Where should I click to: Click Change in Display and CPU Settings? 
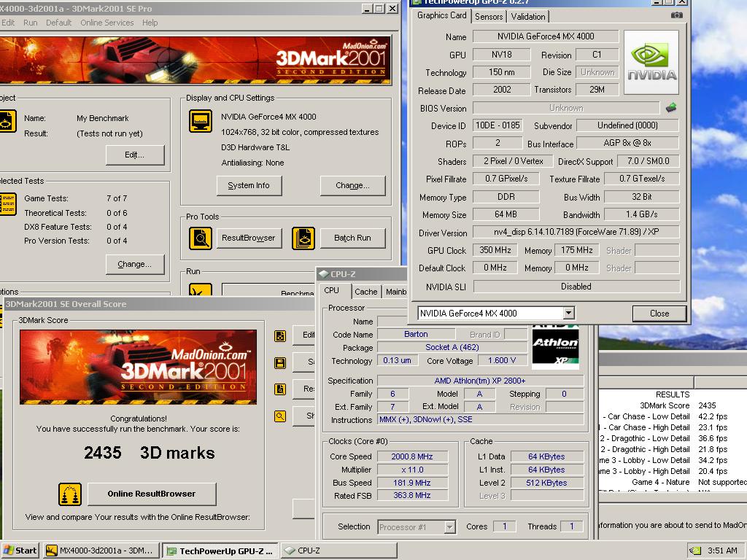pyautogui.click(x=352, y=186)
